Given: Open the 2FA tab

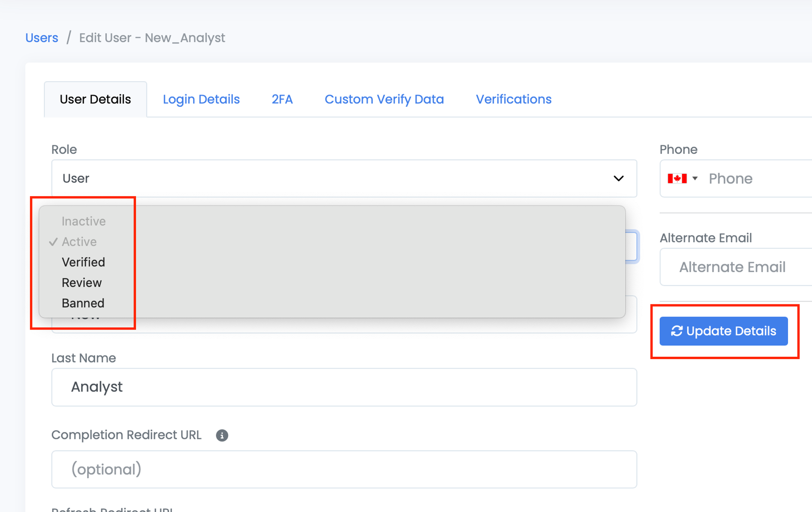Looking at the screenshot, I should 282,99.
